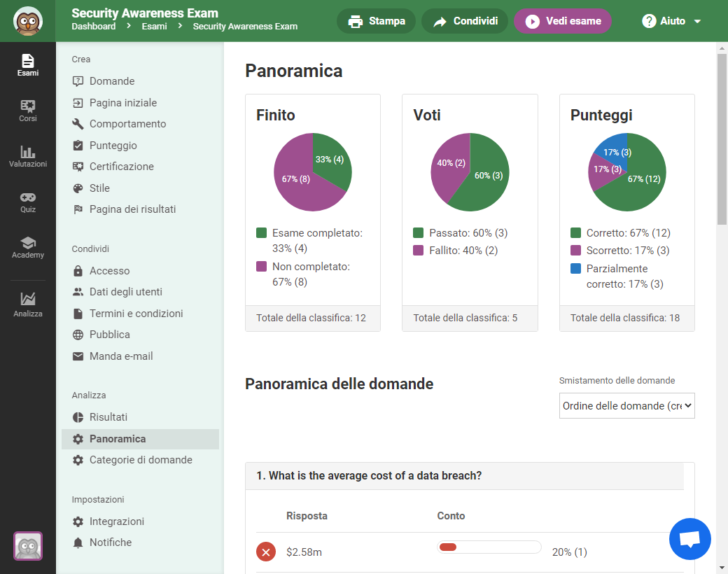This screenshot has width=728, height=574.
Task: Open Notifiche via the bell icon
Action: coord(79,542)
